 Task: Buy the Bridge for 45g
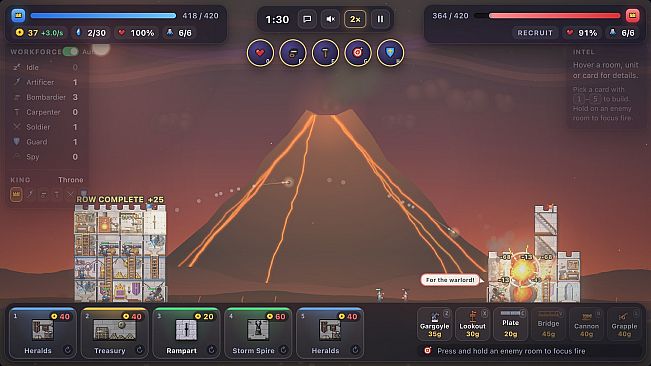tap(548, 324)
